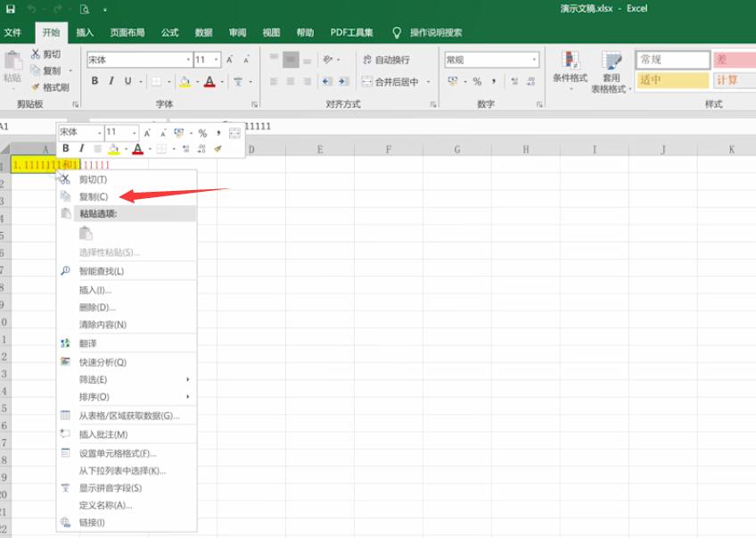
Task: Toggle Bold in the mini toolbar
Action: [66, 149]
